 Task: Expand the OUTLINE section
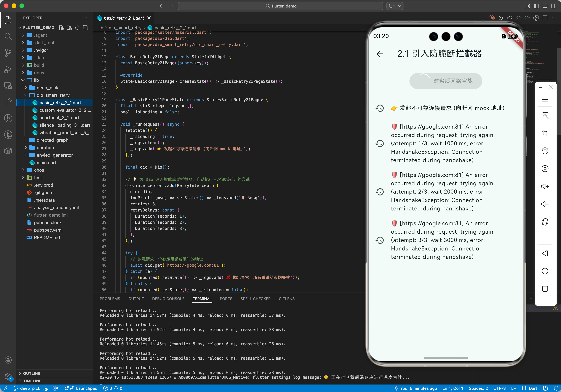(x=32, y=373)
